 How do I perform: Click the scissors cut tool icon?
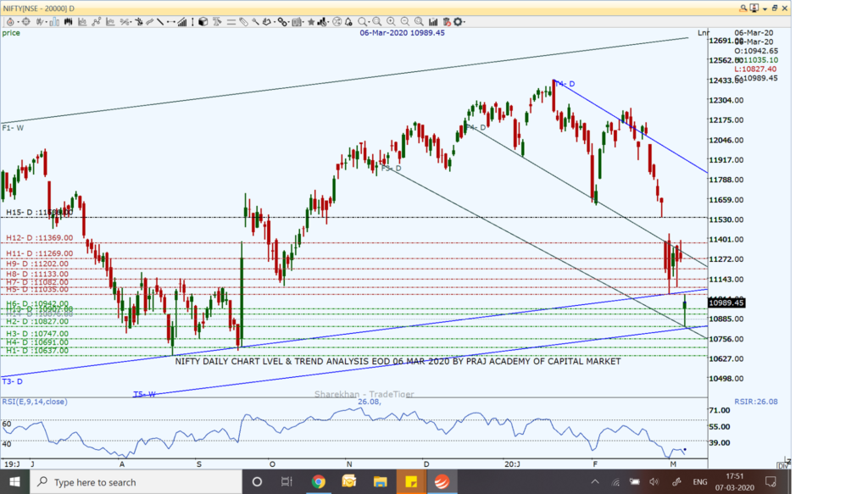point(124,22)
